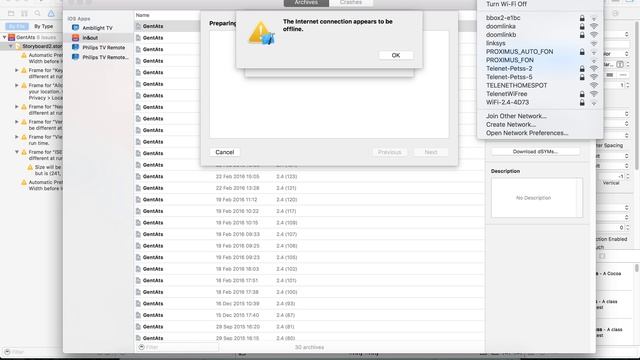
Task: Click the filter icon in archives filter field
Action: tap(142, 347)
